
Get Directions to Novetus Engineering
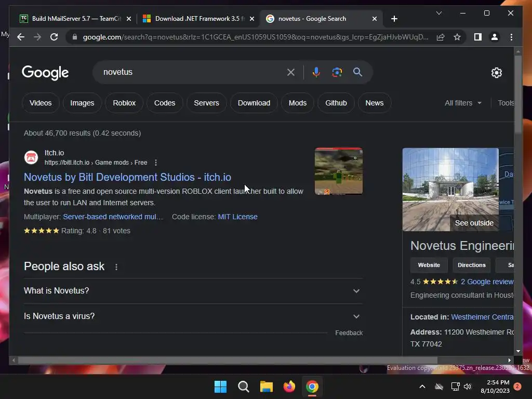pos(471,265)
